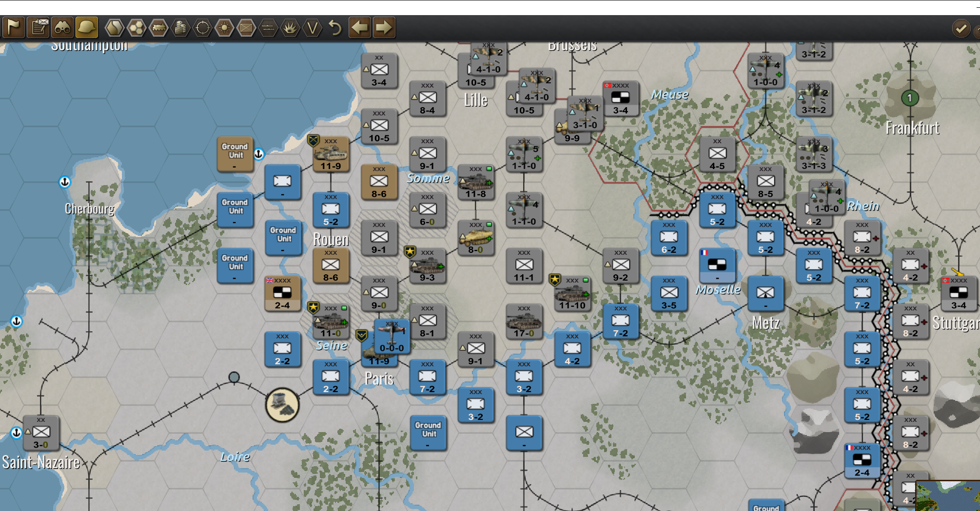980x511 pixels.
Task: Select the blue 3-5 corps counter
Action: click(x=668, y=293)
